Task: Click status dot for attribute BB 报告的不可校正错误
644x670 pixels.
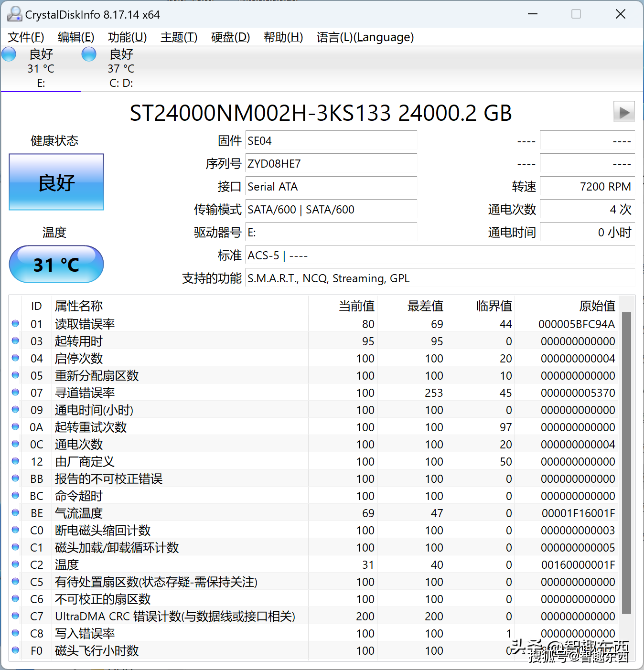Action: [15, 479]
